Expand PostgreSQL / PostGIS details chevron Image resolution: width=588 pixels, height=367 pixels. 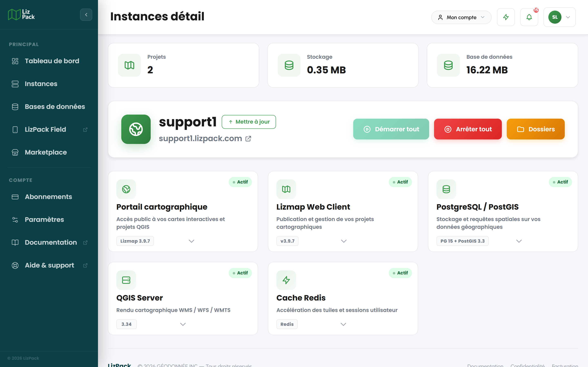[519, 241]
